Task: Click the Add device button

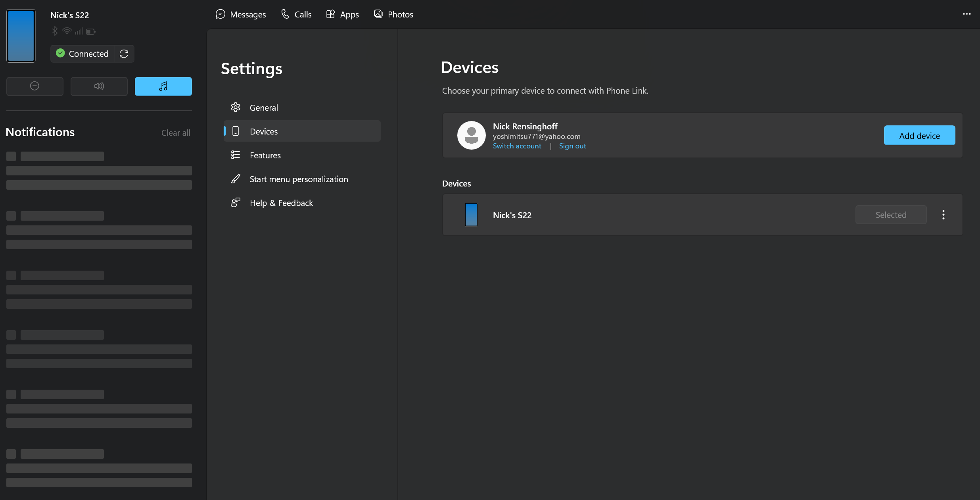Action: pos(919,136)
